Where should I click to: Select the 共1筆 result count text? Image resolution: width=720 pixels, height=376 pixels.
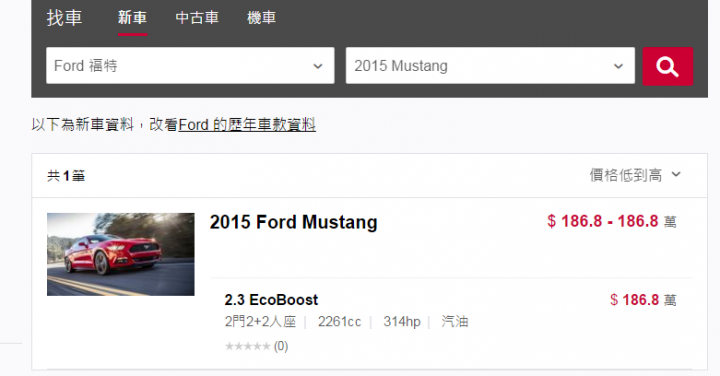[66, 176]
